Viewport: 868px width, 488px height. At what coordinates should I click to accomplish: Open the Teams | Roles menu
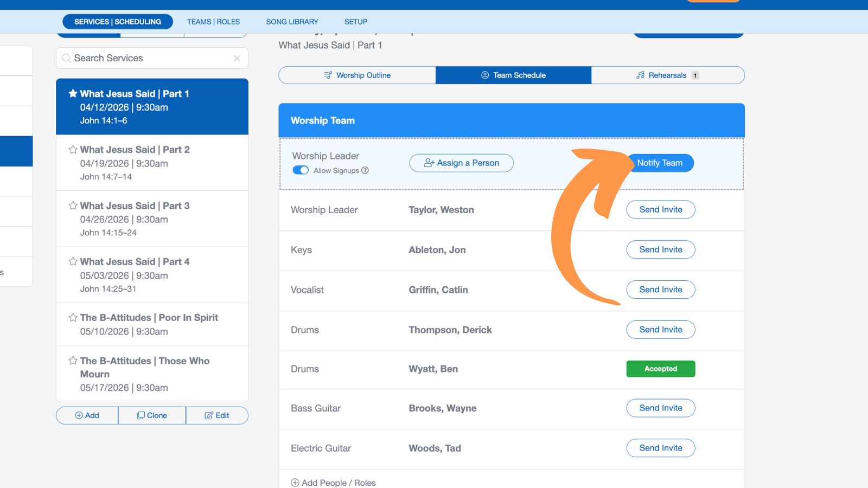[x=213, y=22]
